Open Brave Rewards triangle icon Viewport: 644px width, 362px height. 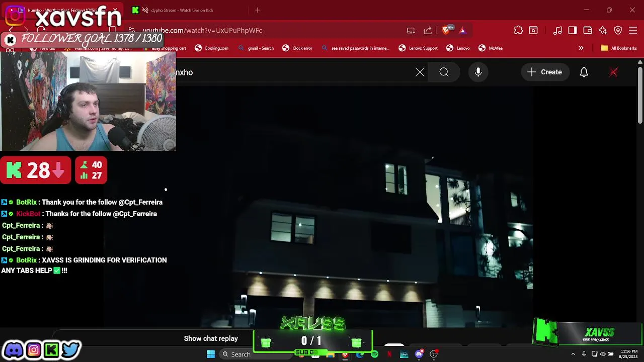[x=462, y=30]
